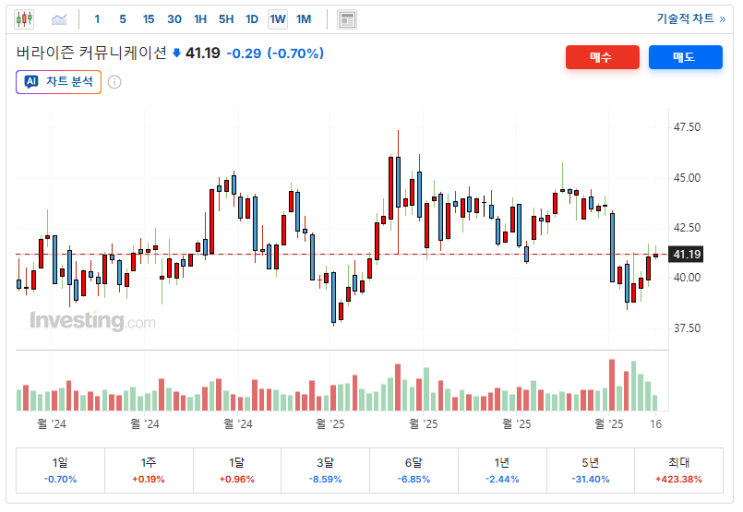The image size is (743, 512).
Task: Click the 45.00 price axis label
Action: tap(687, 178)
